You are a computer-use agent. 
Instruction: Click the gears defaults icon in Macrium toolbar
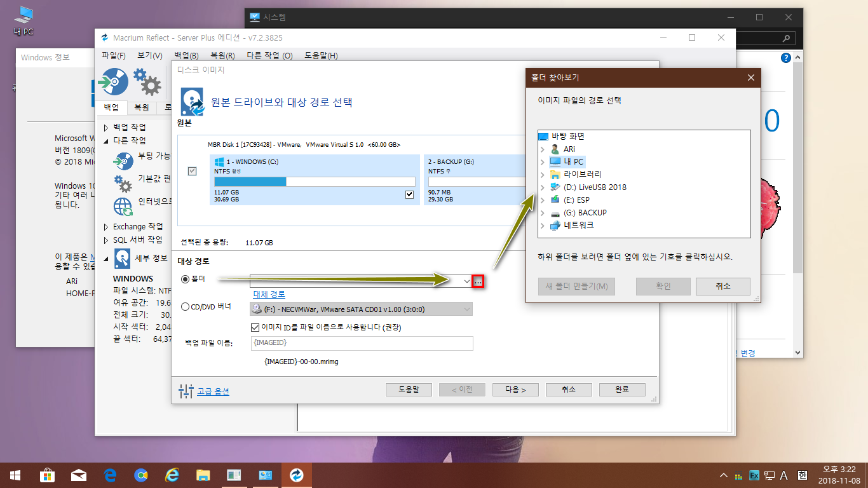tap(147, 81)
